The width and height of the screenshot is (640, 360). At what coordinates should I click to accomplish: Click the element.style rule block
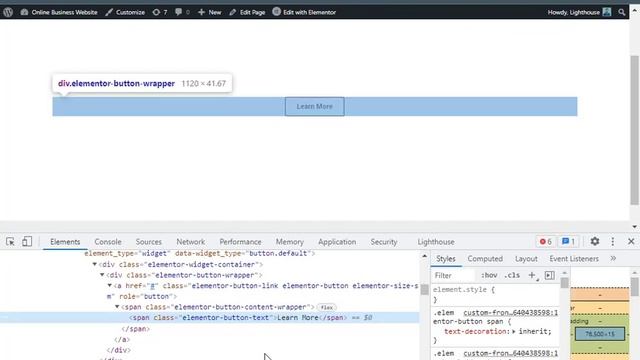pos(495,294)
